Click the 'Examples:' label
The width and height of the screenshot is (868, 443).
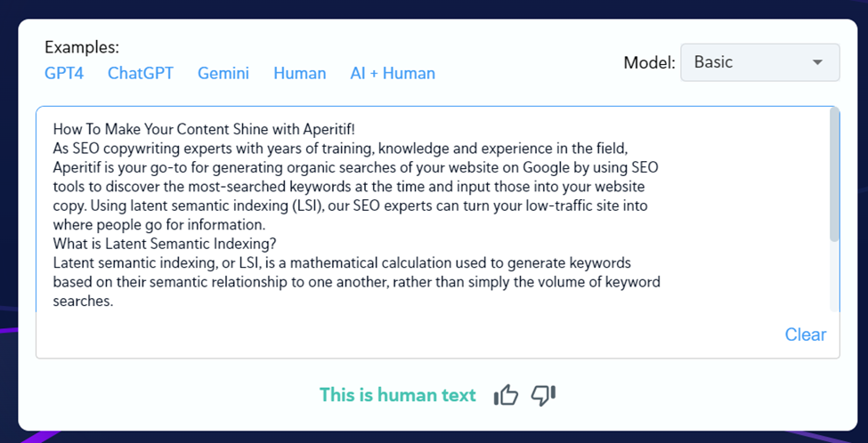(82, 47)
